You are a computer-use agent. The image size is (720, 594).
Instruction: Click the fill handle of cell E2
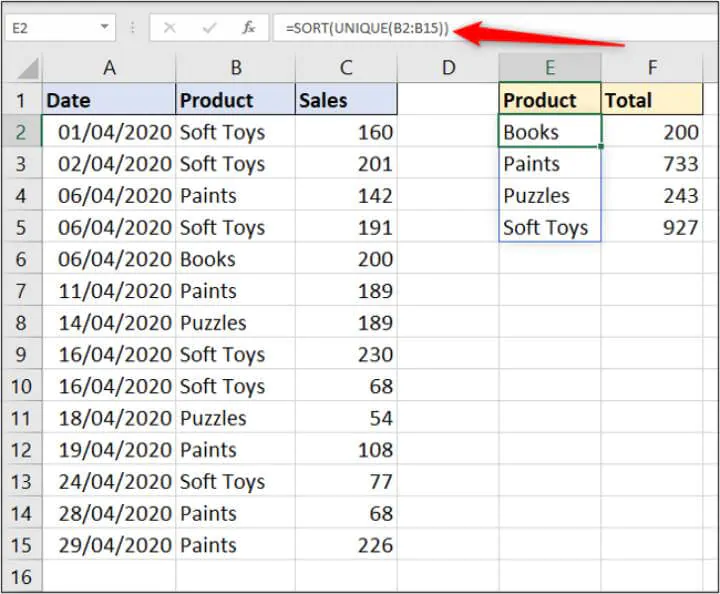pyautogui.click(x=601, y=146)
